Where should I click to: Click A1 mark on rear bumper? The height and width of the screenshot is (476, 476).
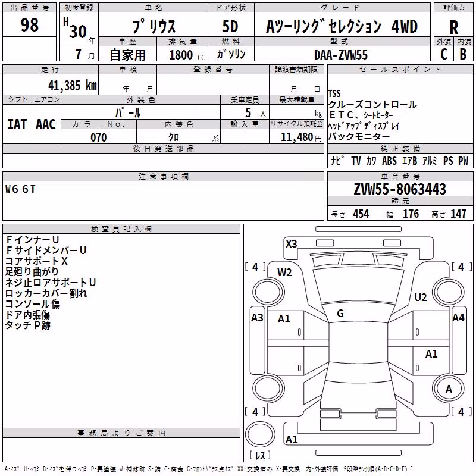[292, 439]
